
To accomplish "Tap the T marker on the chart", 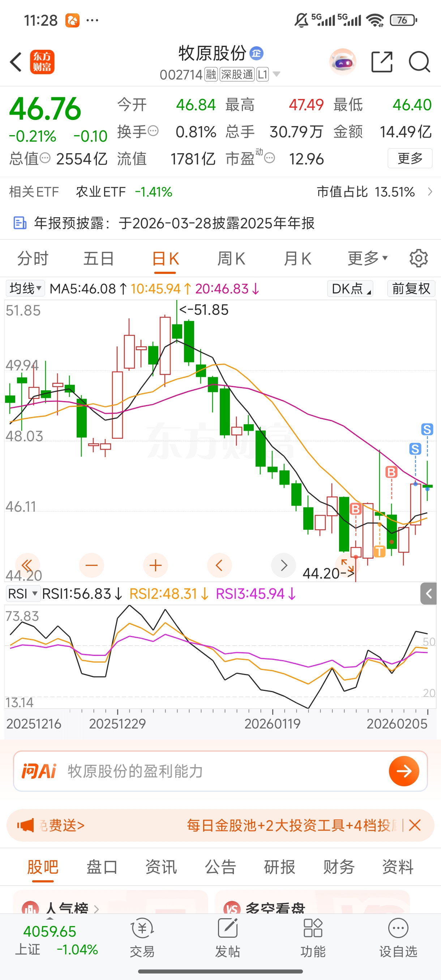I will tap(379, 551).
